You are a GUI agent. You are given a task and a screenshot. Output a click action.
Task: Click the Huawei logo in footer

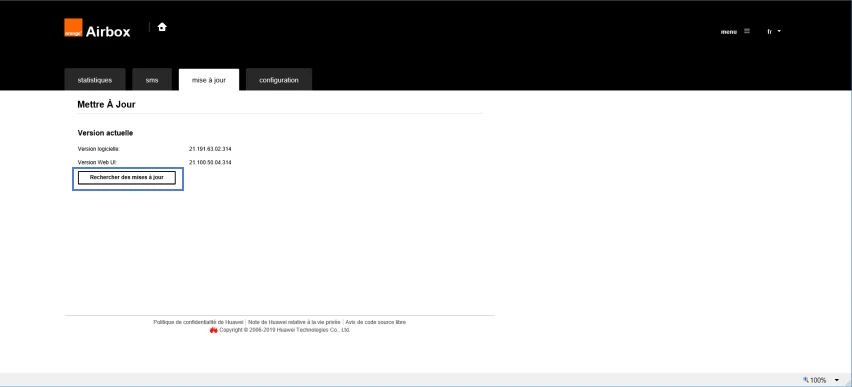[x=214, y=330]
